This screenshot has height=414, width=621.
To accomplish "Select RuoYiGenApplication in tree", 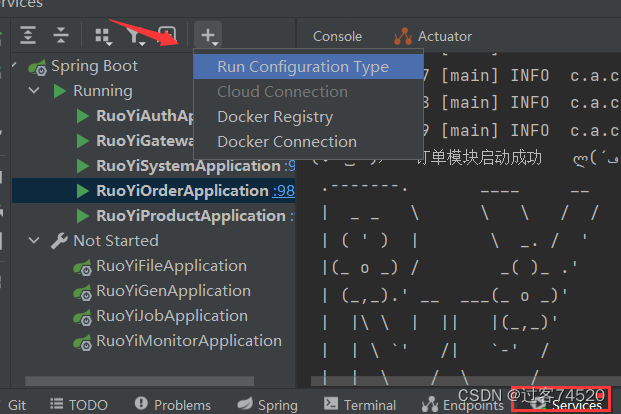I will pyautogui.click(x=173, y=291).
